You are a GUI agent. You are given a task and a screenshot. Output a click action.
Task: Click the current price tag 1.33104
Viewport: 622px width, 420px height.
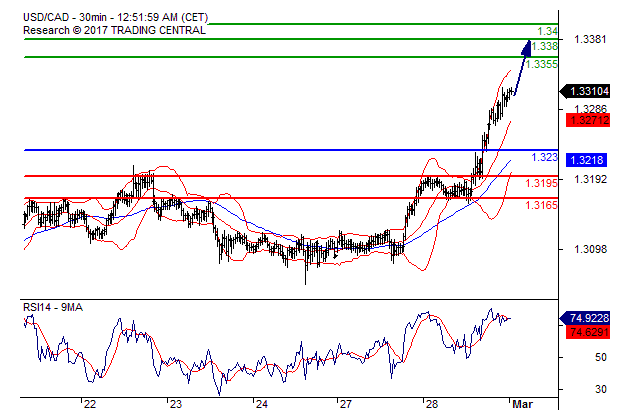tap(585, 91)
